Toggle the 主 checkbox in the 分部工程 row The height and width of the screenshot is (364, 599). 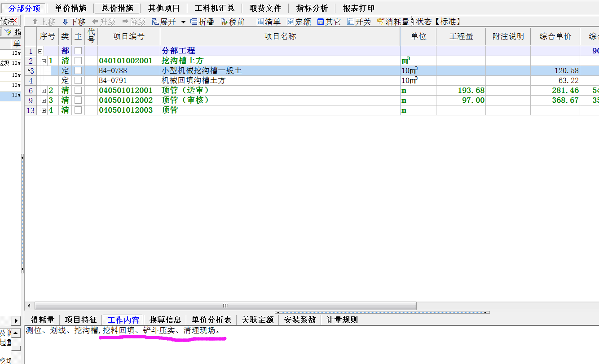click(x=78, y=51)
